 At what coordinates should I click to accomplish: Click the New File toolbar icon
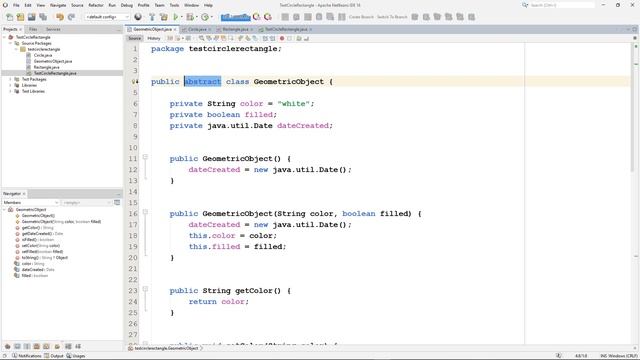point(9,17)
